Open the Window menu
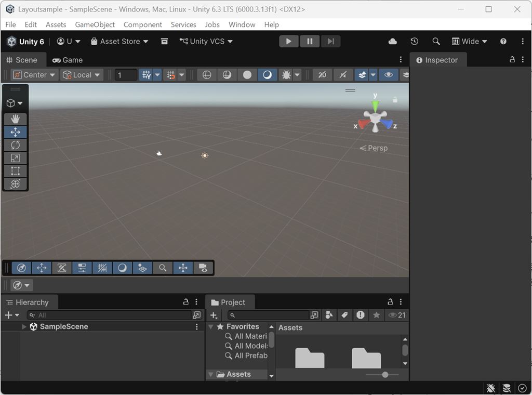532x395 pixels. [242, 24]
